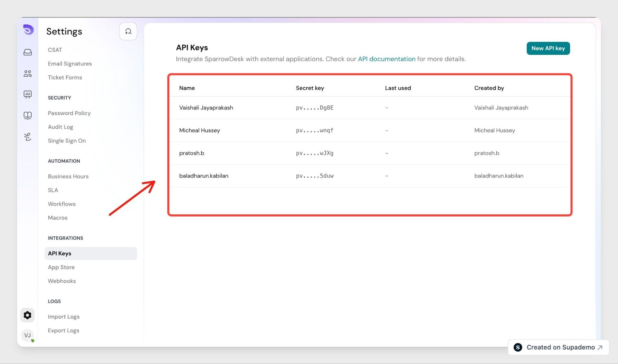Image resolution: width=618 pixels, height=364 pixels.
Task: Click the Secret key column header
Action: tap(310, 88)
